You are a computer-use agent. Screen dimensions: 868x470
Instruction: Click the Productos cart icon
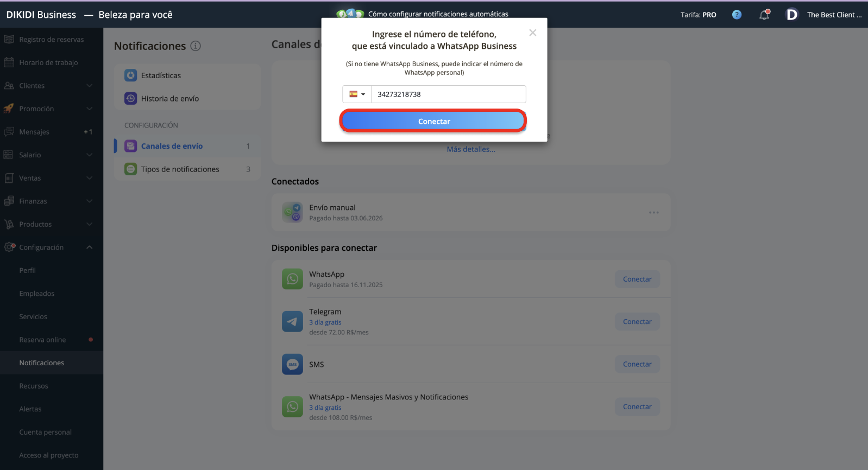pyautogui.click(x=9, y=224)
